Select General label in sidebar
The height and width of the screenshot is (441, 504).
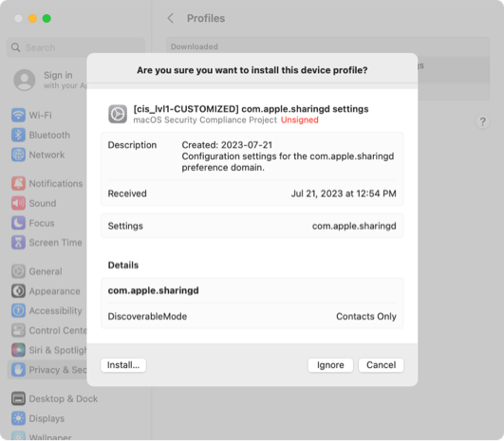[x=46, y=271]
